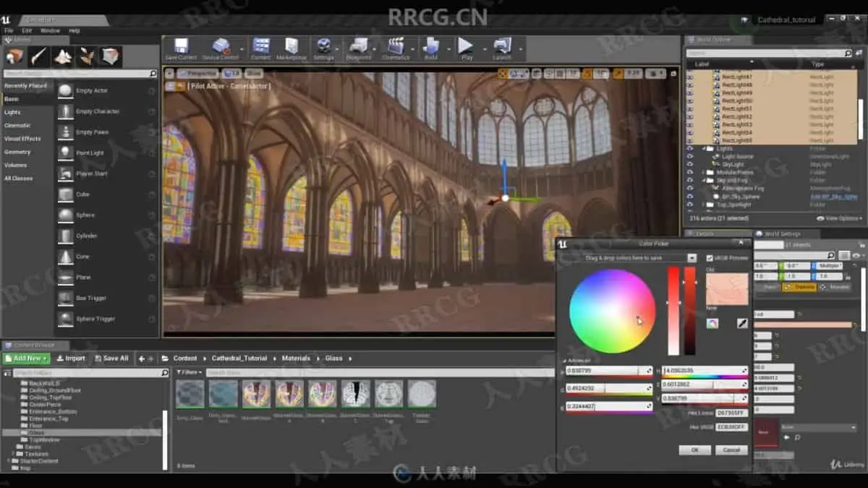
Task: Click the saturation vertical slider bar
Action: tap(673, 311)
